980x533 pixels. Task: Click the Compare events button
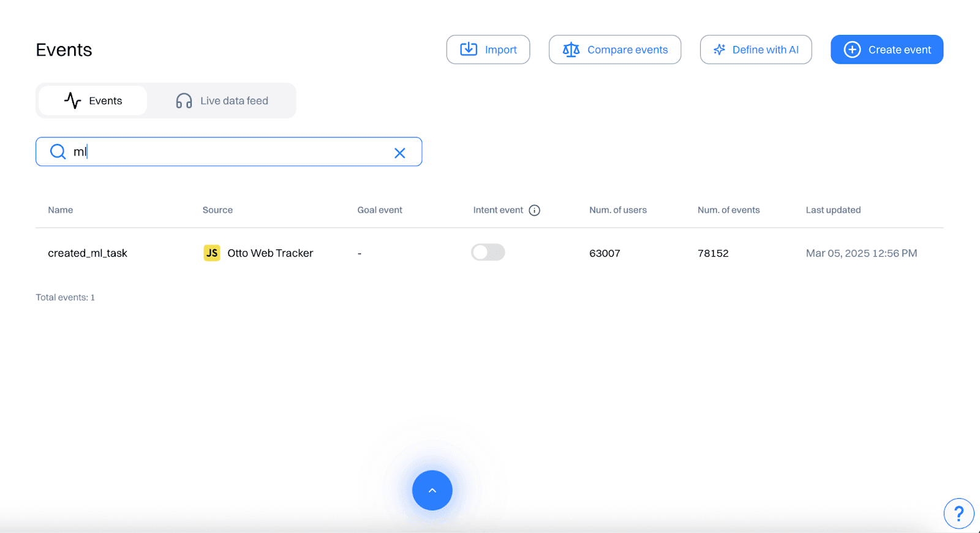[615, 50]
